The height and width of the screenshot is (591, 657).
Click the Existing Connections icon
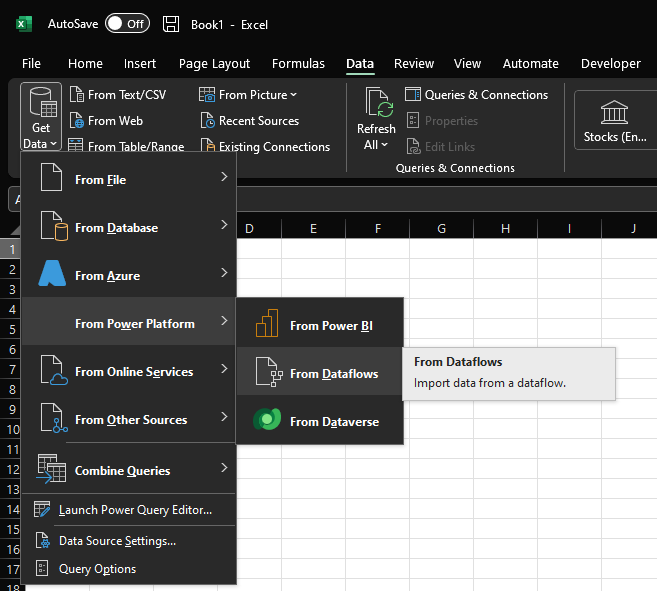[x=207, y=145]
